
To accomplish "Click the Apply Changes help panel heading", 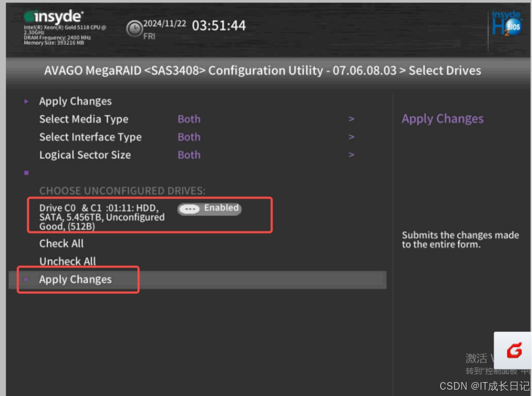I will [443, 119].
